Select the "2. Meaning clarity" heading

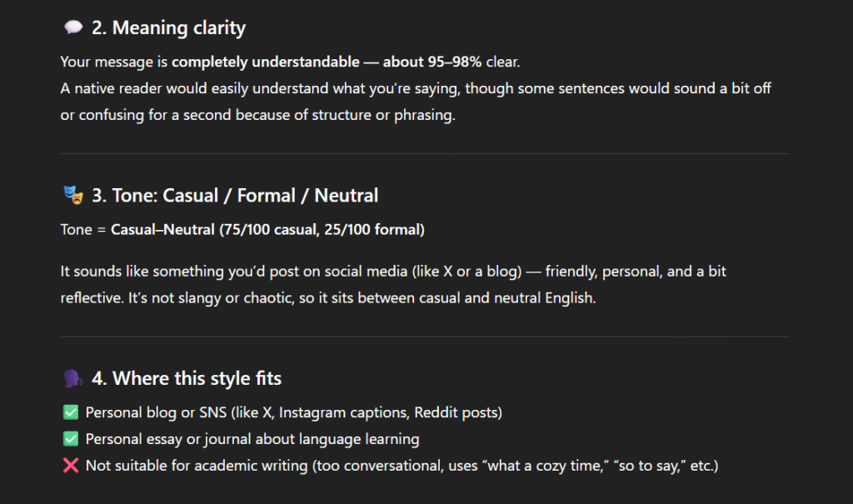click(168, 28)
